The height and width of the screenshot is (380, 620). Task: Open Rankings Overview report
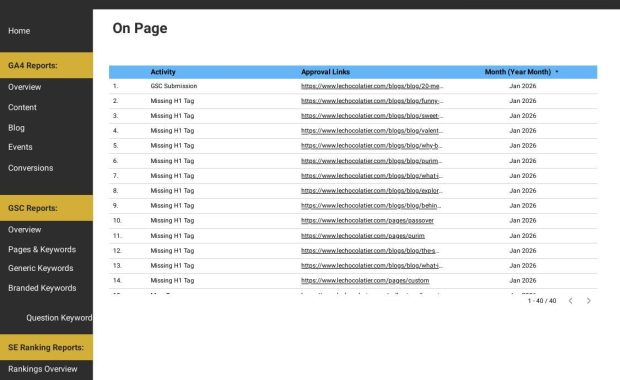43,369
